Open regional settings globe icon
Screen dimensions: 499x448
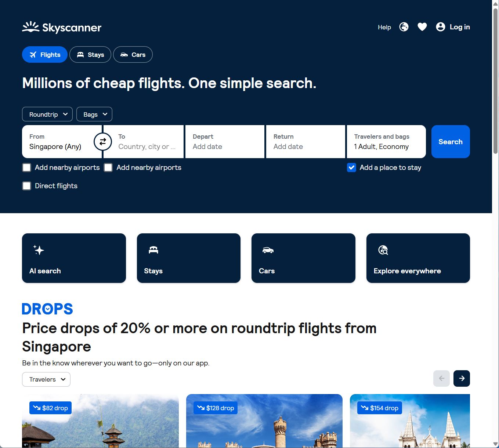(404, 27)
